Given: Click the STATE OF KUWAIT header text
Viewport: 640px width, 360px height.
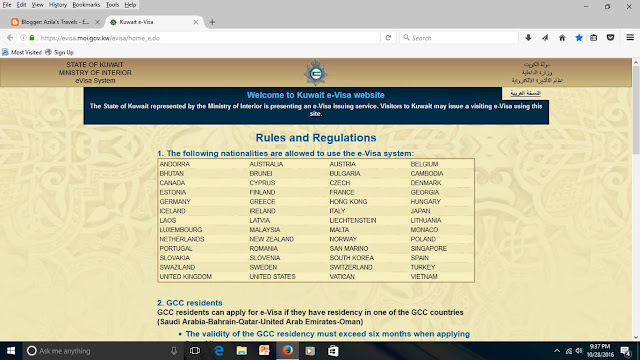Looking at the screenshot, I should tap(95, 64).
